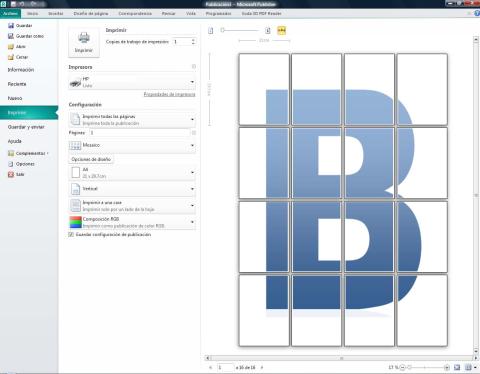The height and width of the screenshot is (374, 480).
Task: Toggle Guardar configuración de publicación checkbox
Action: pyautogui.click(x=71, y=235)
